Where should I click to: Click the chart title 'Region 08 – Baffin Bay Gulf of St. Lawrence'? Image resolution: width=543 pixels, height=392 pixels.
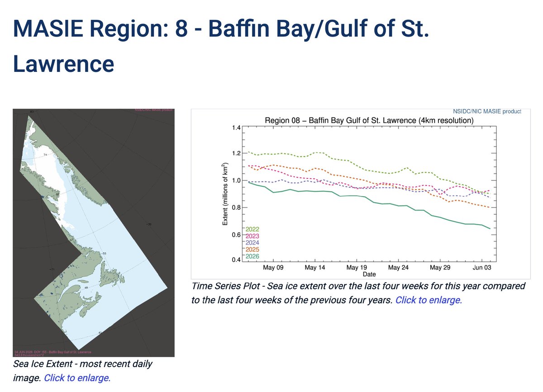pos(369,121)
